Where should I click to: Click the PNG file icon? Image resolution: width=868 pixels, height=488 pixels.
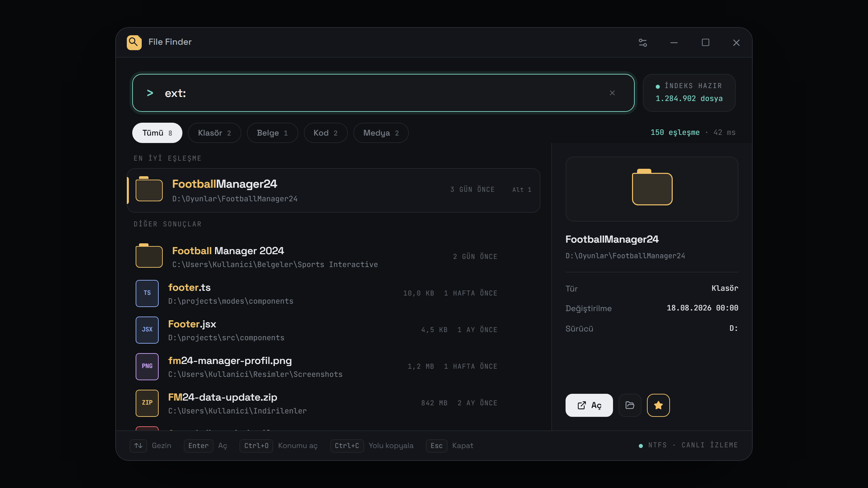147,366
